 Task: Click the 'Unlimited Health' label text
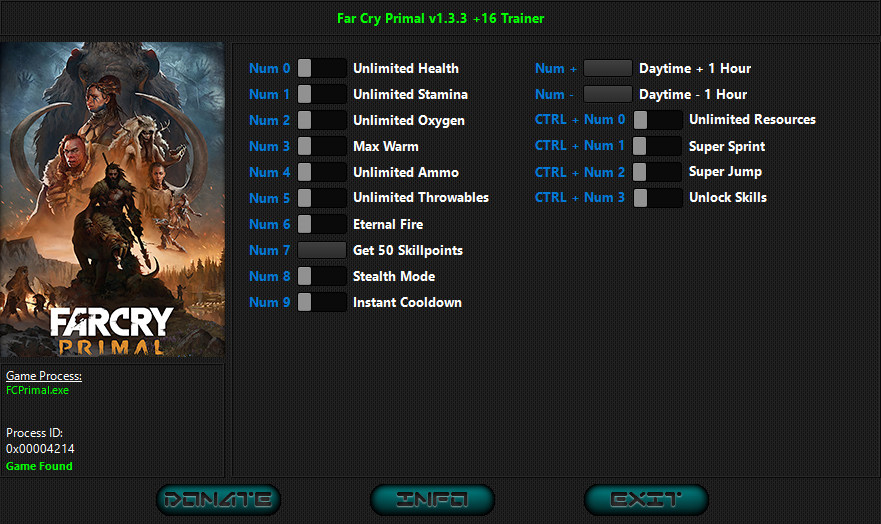tap(406, 69)
